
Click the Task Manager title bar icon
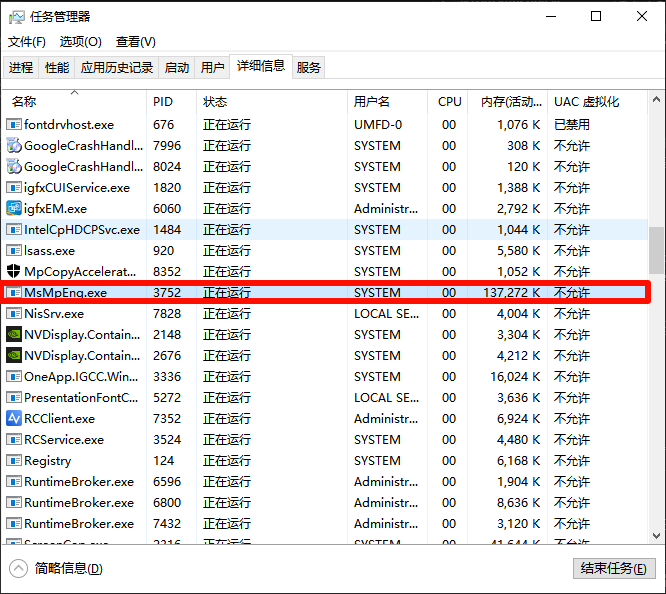[x=17, y=17]
